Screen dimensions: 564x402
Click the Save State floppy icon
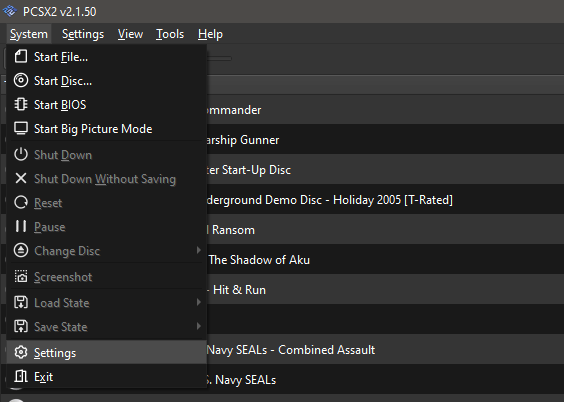point(21,326)
